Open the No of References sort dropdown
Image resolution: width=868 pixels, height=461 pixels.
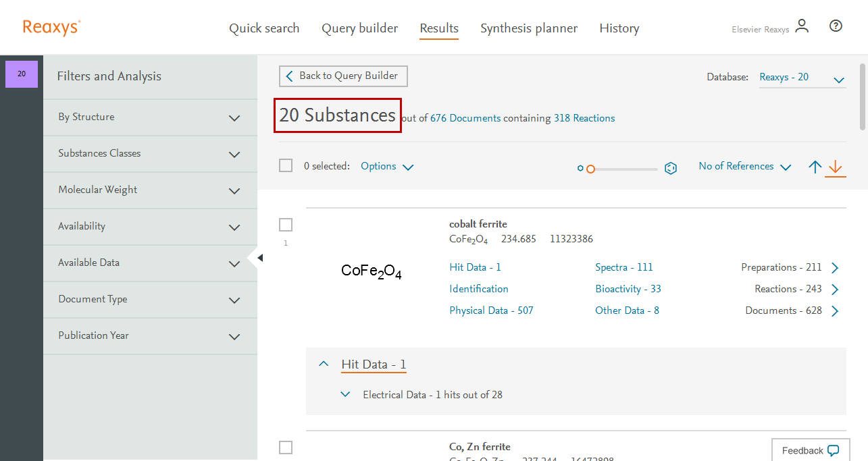[744, 167]
